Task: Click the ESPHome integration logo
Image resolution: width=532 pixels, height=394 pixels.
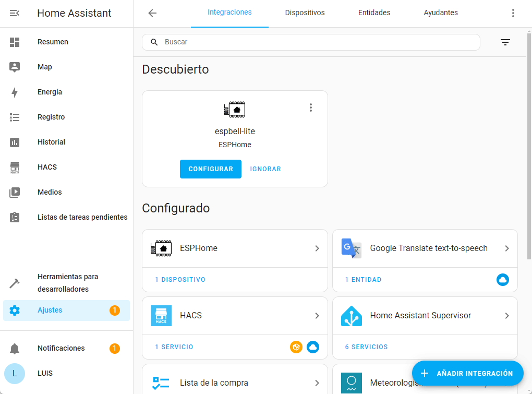Action: pos(161,248)
